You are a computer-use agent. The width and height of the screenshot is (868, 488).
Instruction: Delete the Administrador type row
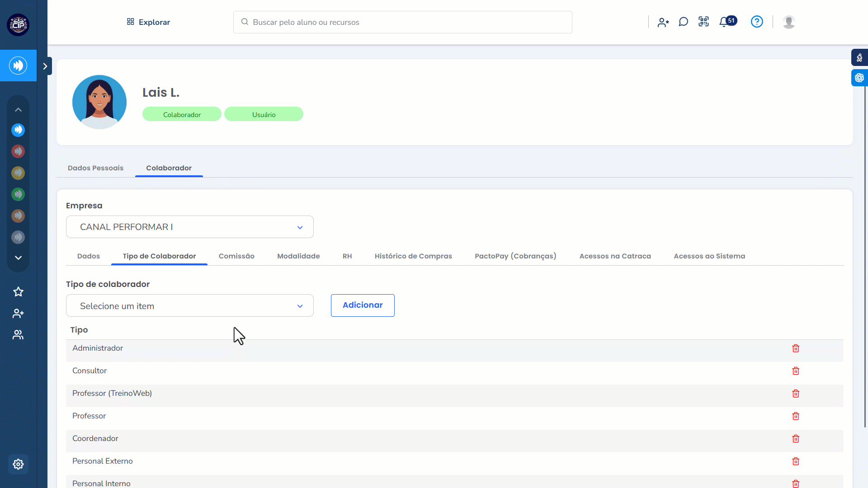[x=796, y=348]
